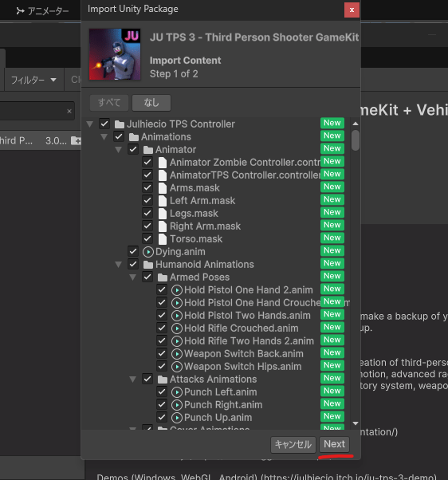The image size is (448, 480).
Task: Uncheck Legs.mask checkbox
Action: pyautogui.click(x=147, y=214)
